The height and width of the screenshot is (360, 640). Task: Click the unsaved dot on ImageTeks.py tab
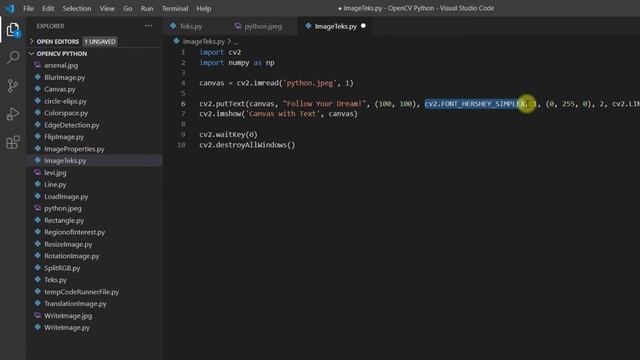point(363,26)
